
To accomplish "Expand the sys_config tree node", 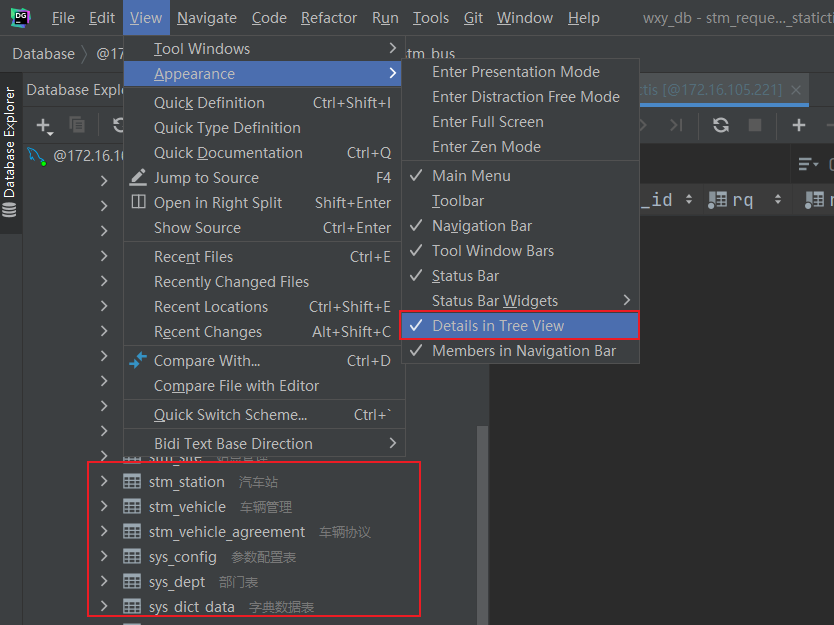I will 103,556.
